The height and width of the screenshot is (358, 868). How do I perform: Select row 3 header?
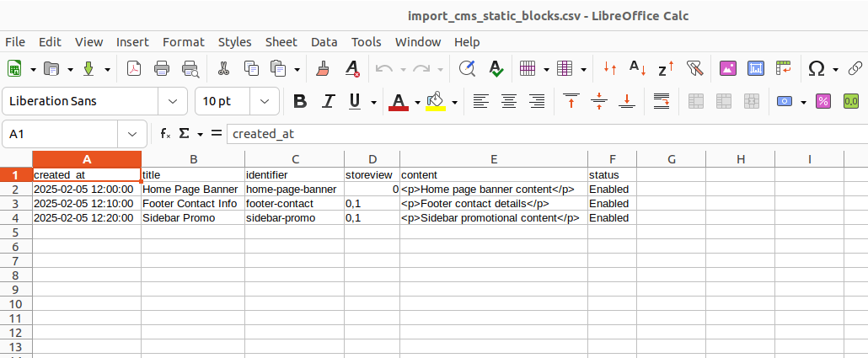click(15, 203)
